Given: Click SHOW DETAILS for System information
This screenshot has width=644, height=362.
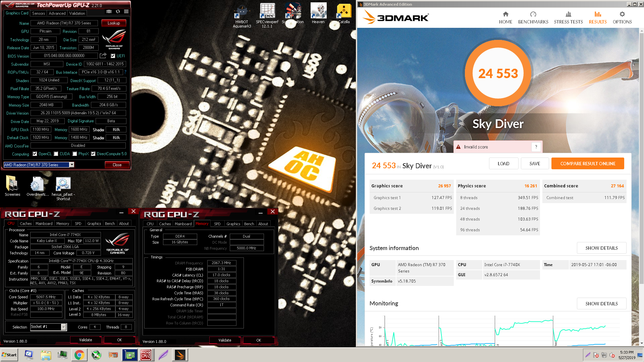Looking at the screenshot, I should click(x=601, y=248).
